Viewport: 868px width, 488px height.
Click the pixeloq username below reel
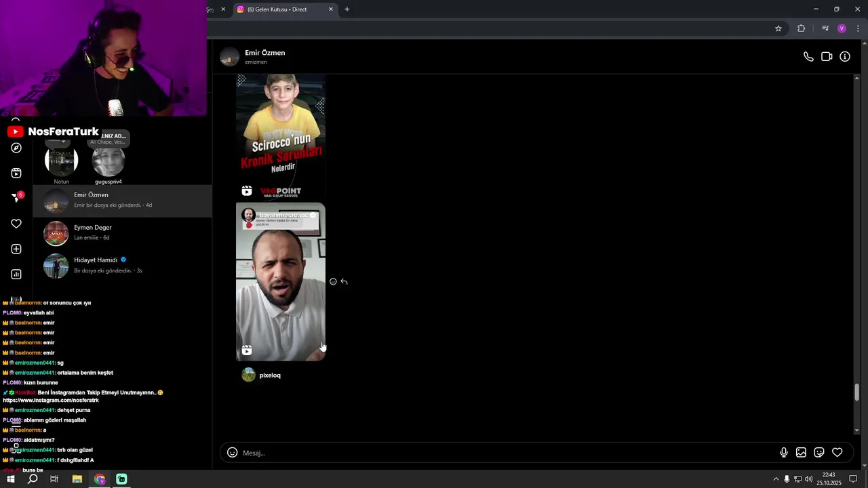tap(270, 375)
